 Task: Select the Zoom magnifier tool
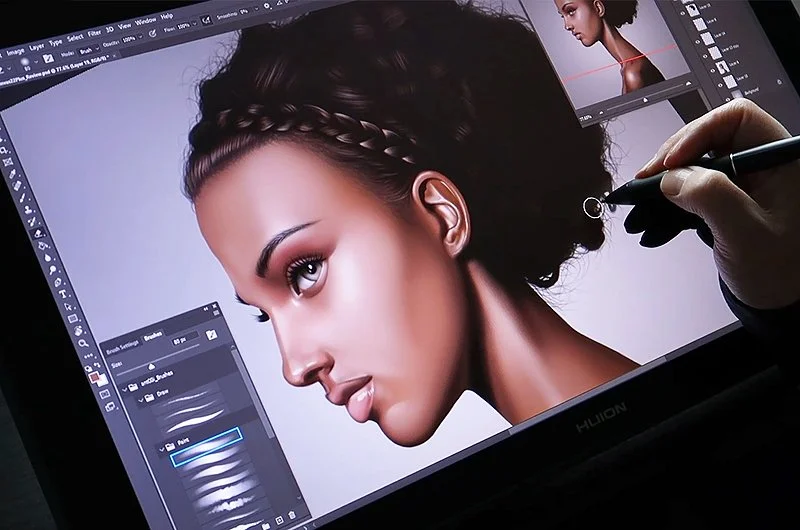(83, 343)
